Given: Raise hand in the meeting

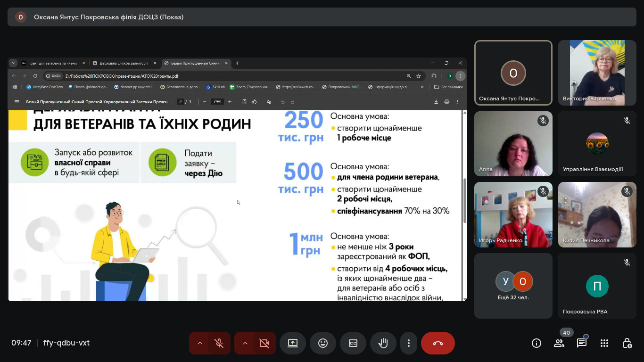Looking at the screenshot, I should [x=383, y=343].
